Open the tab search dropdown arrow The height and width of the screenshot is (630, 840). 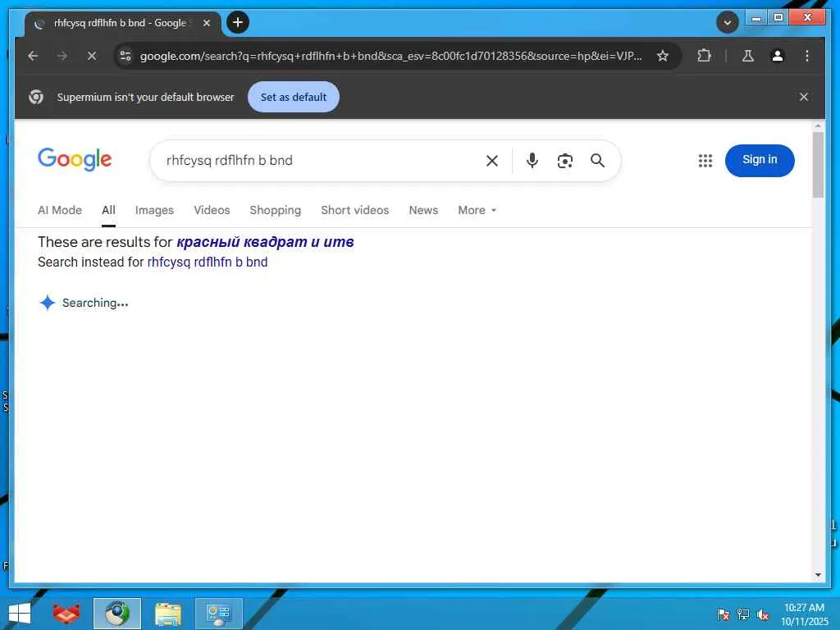[727, 22]
